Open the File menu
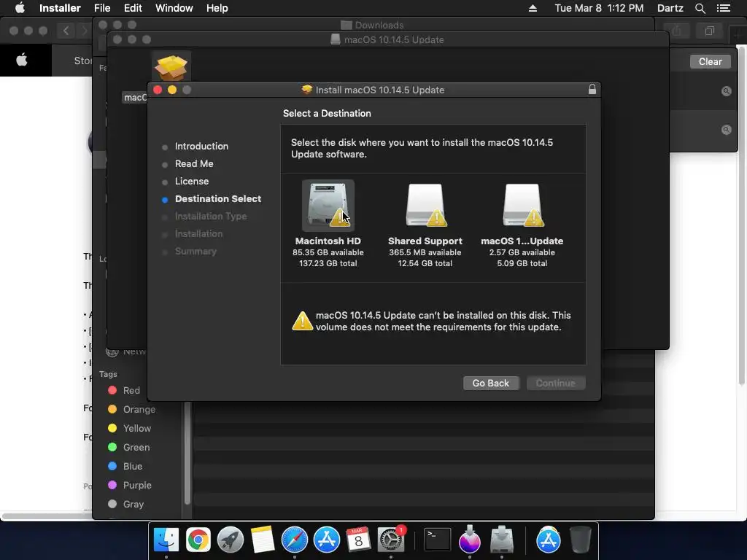Screen dimensions: 747x560 102,8
